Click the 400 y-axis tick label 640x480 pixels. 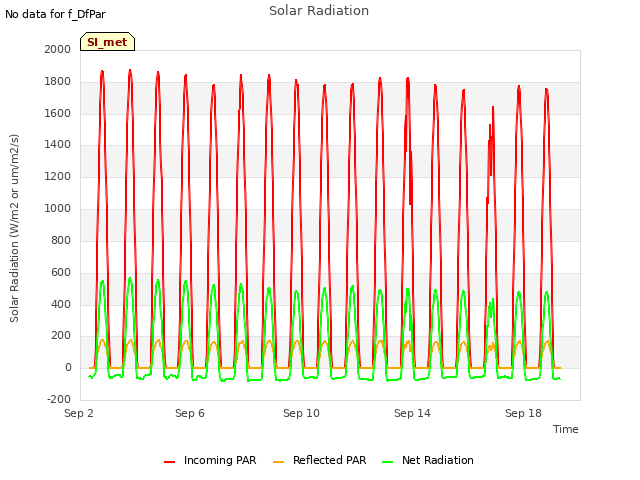click(61, 304)
